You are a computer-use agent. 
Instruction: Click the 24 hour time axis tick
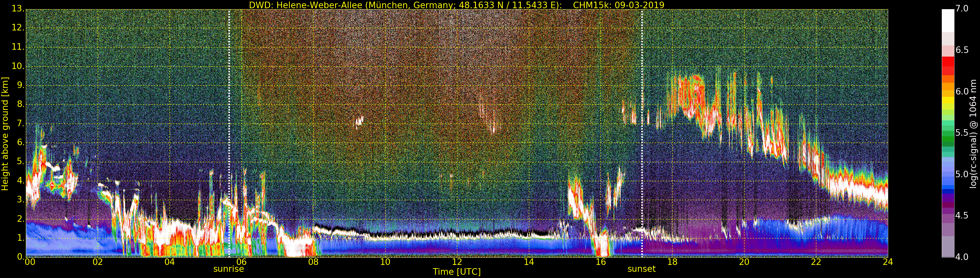coord(888,262)
